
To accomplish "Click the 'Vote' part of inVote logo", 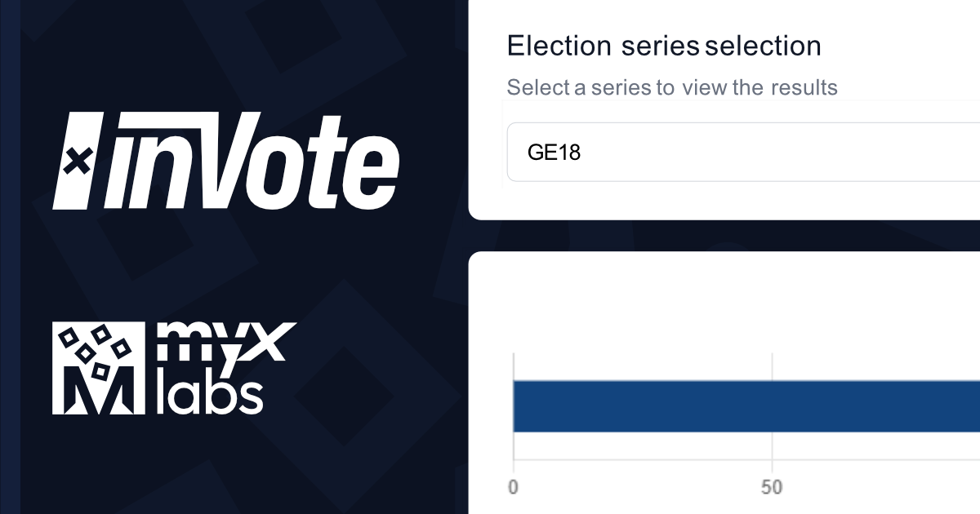I will [311, 166].
